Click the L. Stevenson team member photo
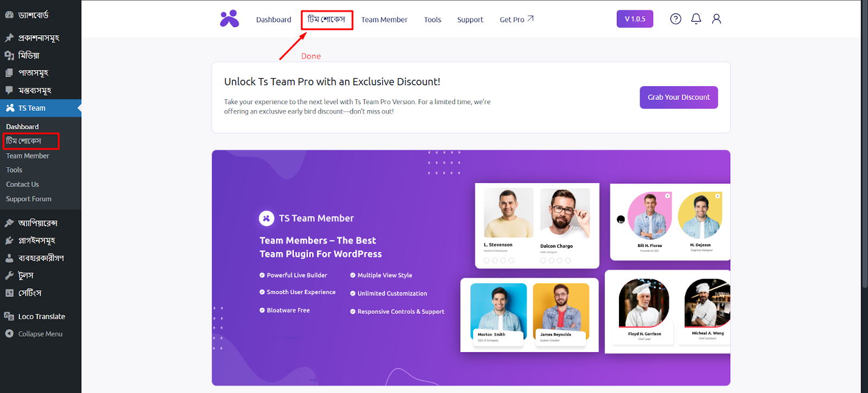 click(508, 213)
